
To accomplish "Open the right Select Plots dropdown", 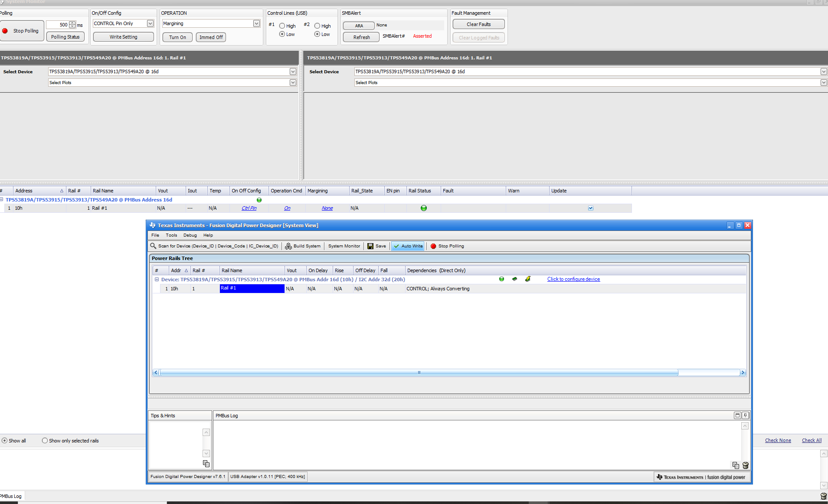I will point(824,82).
